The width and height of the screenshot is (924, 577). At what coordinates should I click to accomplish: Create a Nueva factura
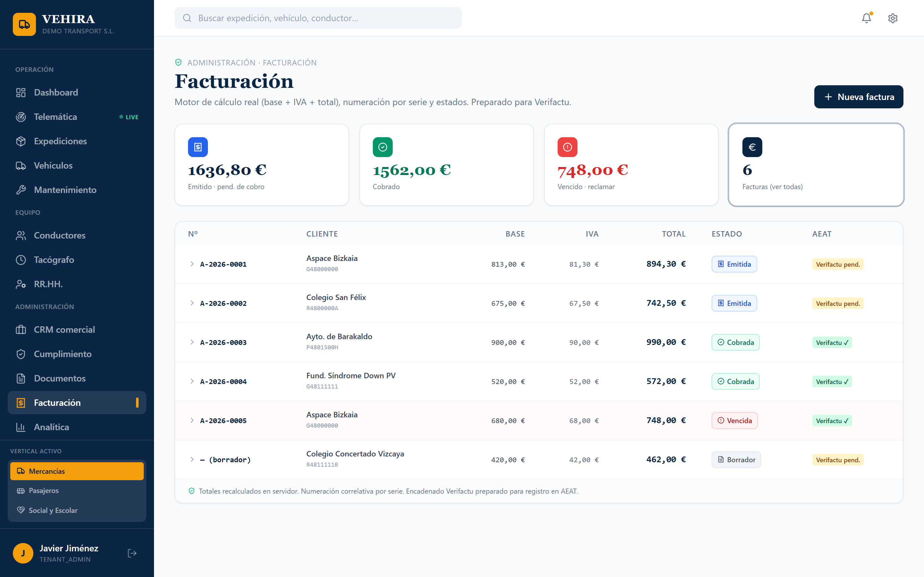(x=858, y=96)
